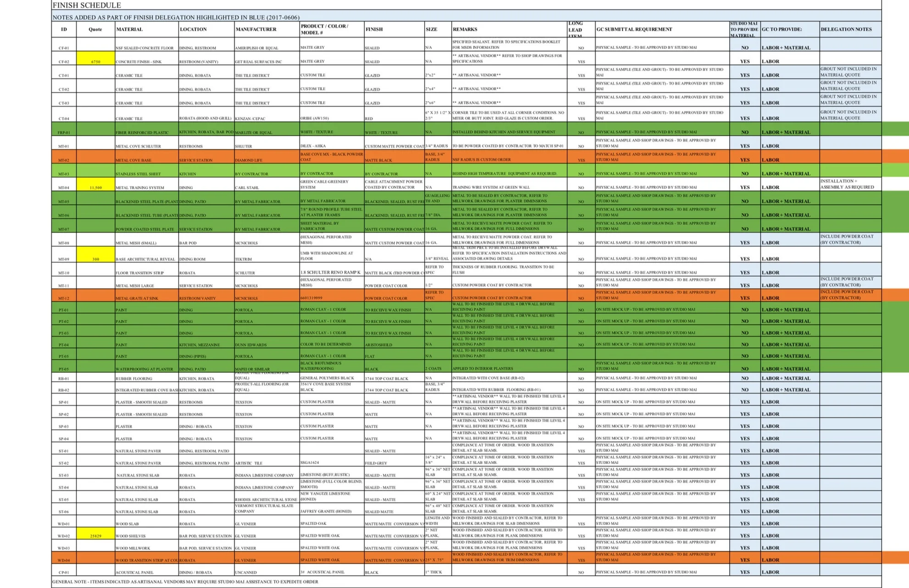Select the yellow quote cell "25829"
The image size is (909, 588).
95,533
